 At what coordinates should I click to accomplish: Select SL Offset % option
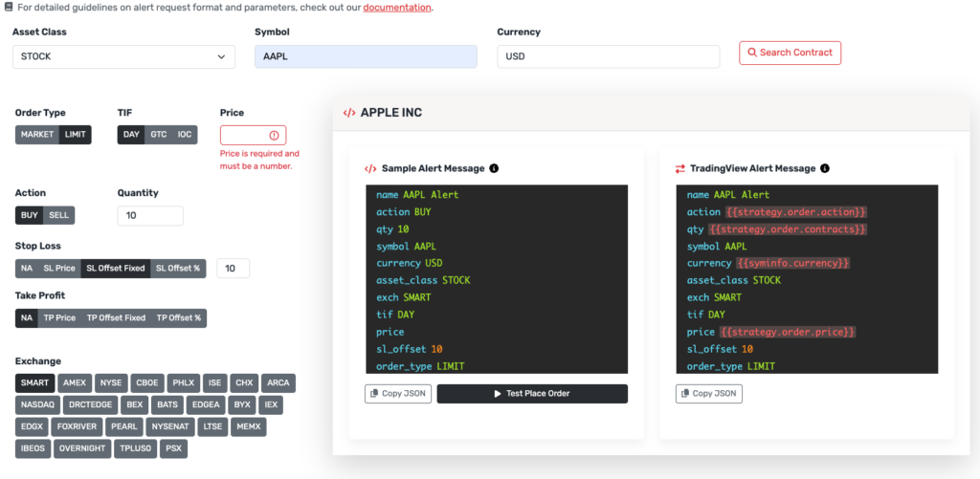click(x=178, y=269)
